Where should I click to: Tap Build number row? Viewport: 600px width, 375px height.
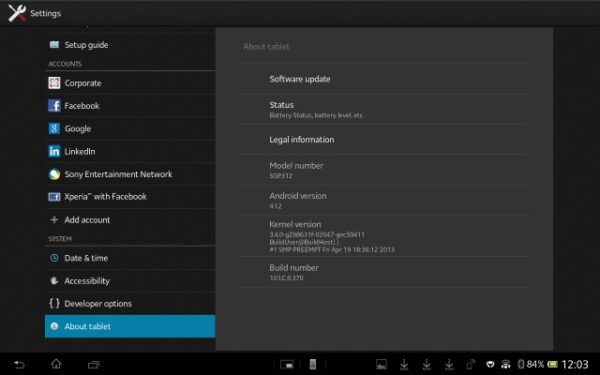coord(384,272)
